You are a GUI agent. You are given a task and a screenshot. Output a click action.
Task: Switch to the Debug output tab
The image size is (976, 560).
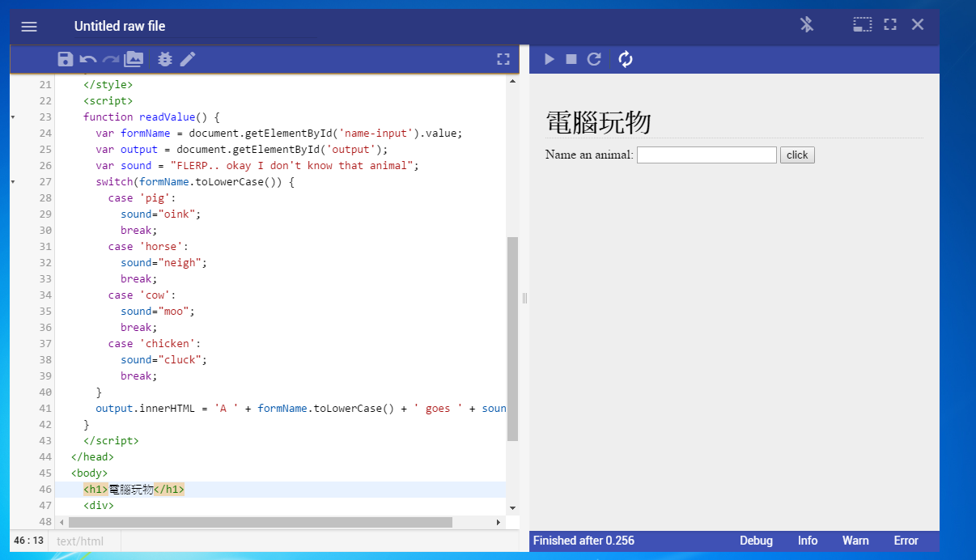[756, 540]
